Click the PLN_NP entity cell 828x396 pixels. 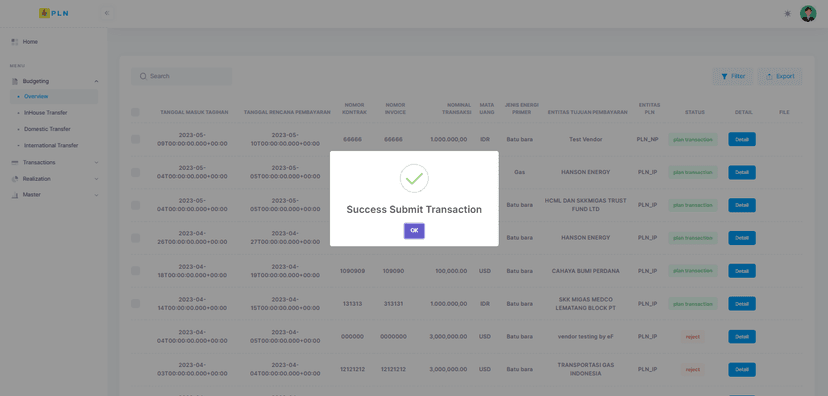click(648, 139)
